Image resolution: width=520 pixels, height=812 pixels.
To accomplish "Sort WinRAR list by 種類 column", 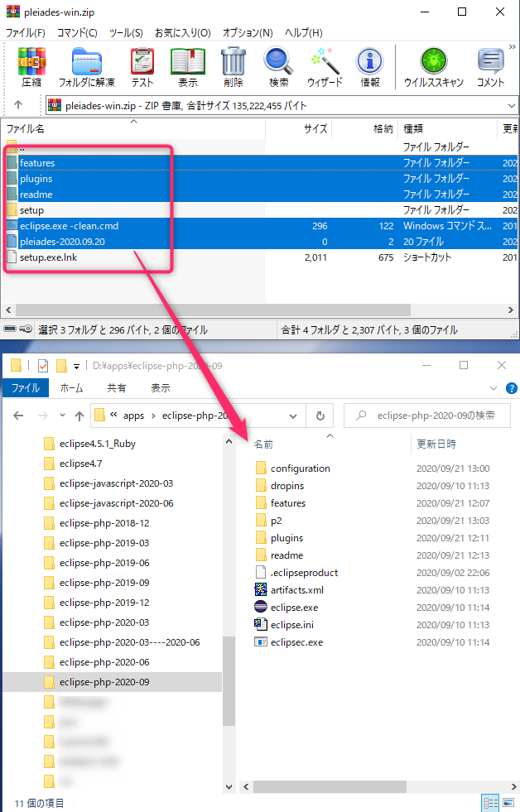I will click(447, 129).
